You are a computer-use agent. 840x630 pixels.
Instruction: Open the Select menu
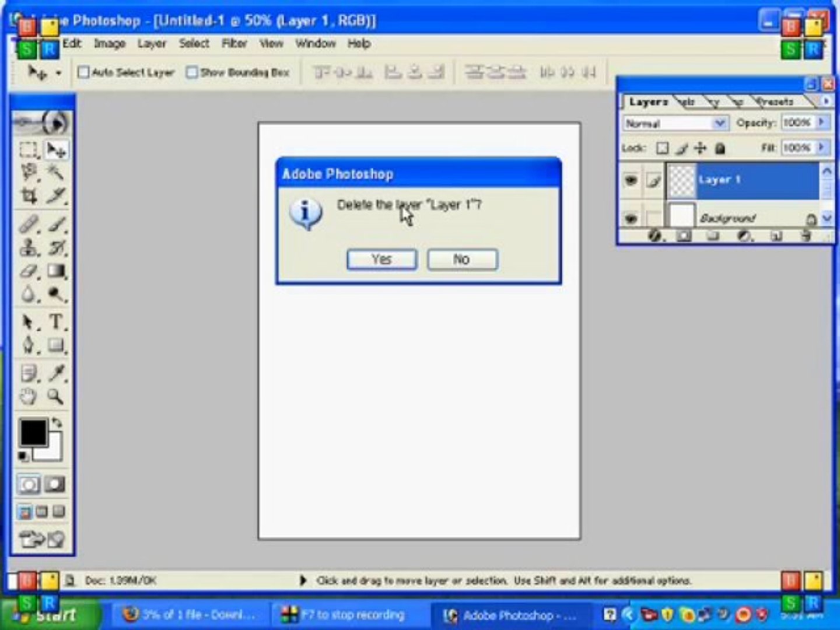coord(194,43)
